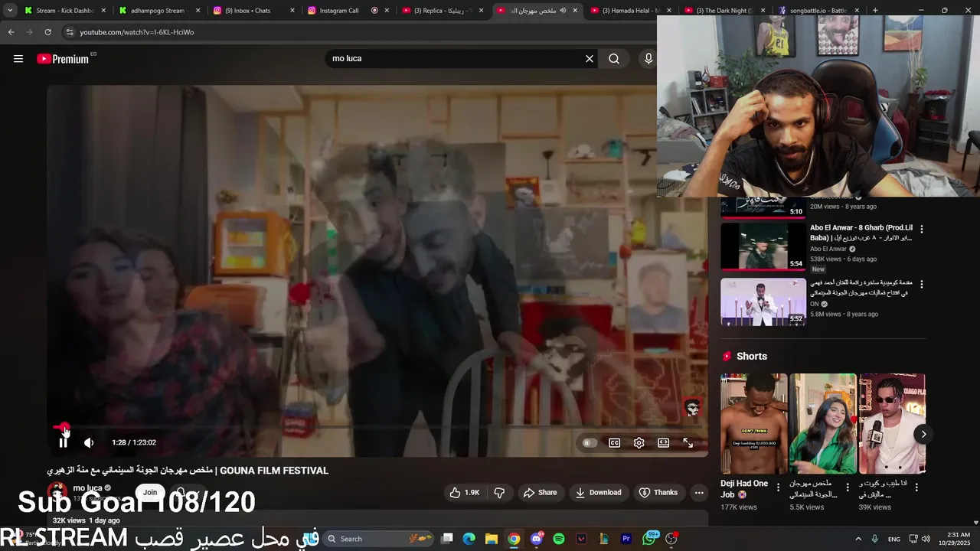Go back in browser history
The image size is (980, 551).
pos(11,32)
